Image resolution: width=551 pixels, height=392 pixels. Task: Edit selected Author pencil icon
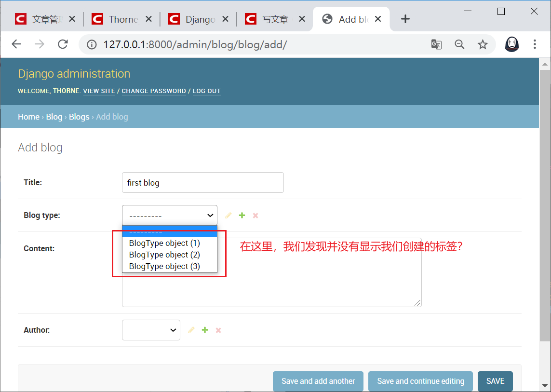click(x=191, y=330)
